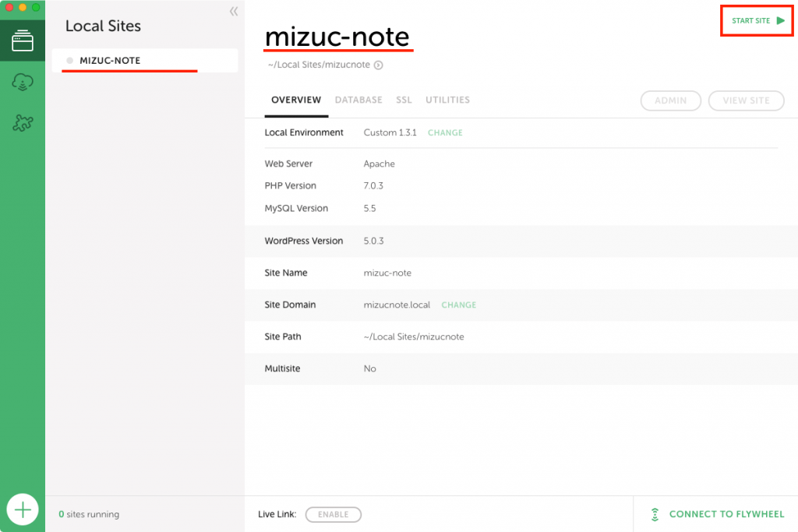Open the Cloud Backups icon in sidebar

click(23, 82)
